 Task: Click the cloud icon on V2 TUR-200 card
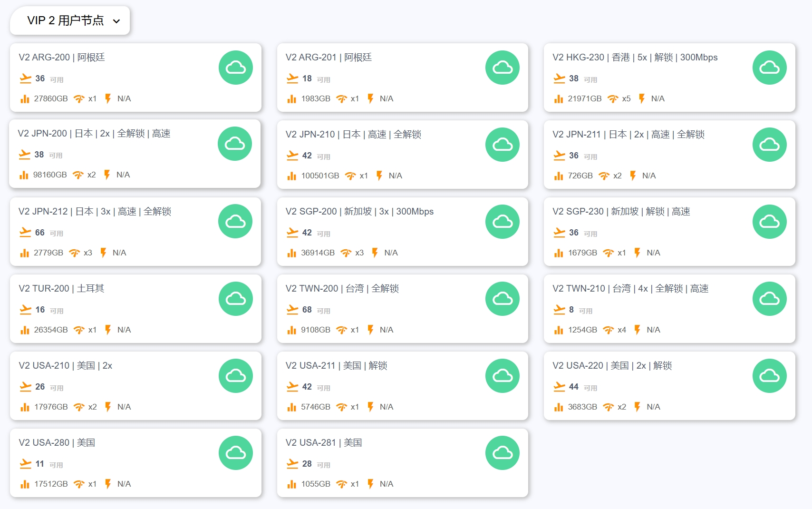point(235,299)
